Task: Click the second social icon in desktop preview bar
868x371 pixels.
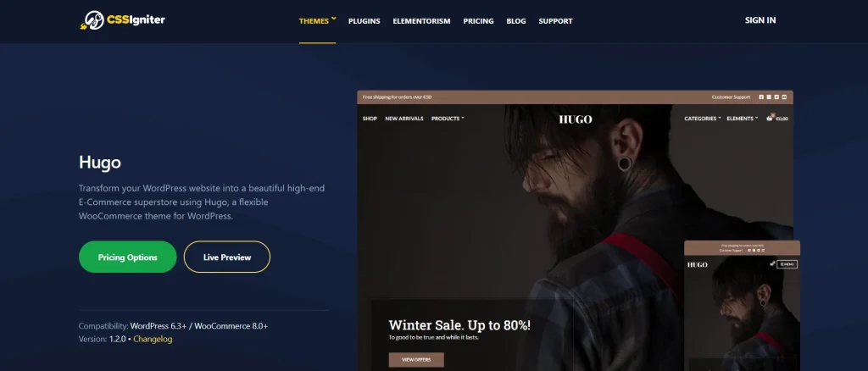Action: tap(769, 97)
